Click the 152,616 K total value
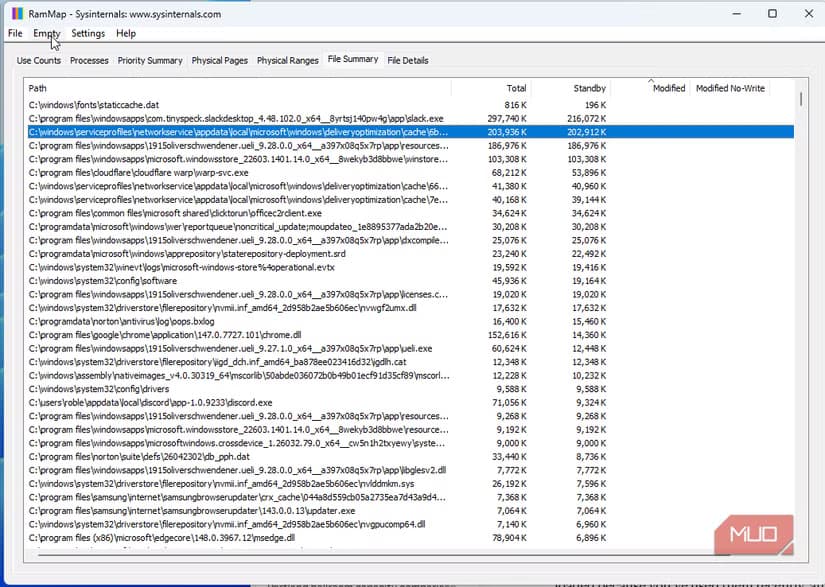 [507, 335]
